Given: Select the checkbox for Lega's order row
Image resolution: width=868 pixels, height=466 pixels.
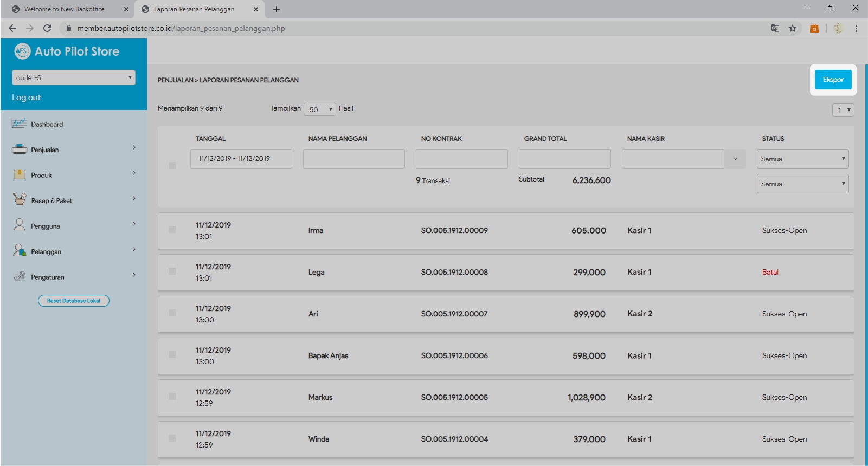Looking at the screenshot, I should coord(172,271).
